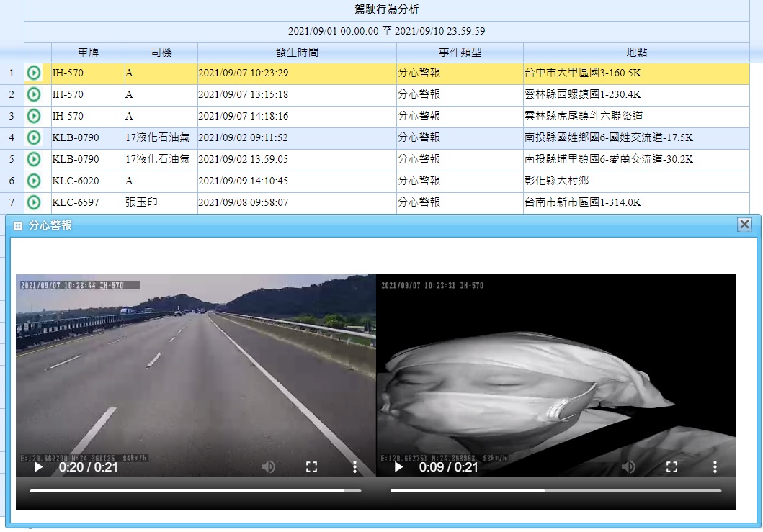Viewport: 763px width, 532px height.
Task: Sort by the 地點 column header
Action: pyautogui.click(x=636, y=53)
